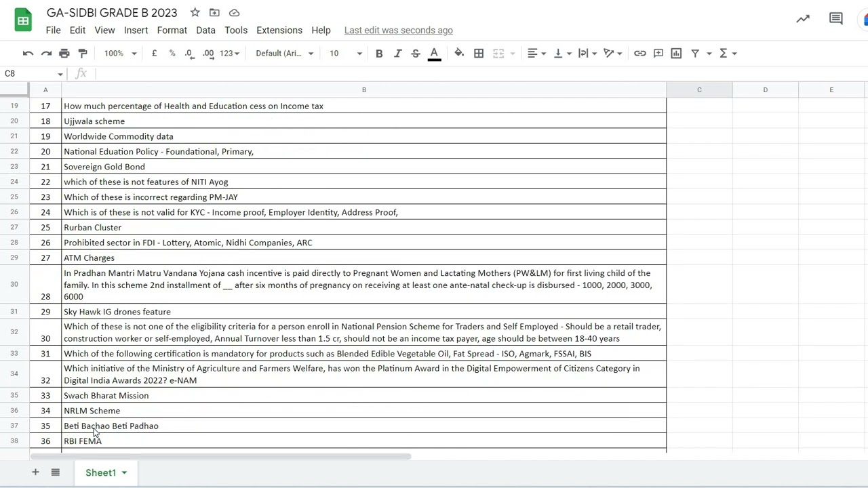
Task: Open the zoom 100% dropdown
Action: click(x=120, y=53)
